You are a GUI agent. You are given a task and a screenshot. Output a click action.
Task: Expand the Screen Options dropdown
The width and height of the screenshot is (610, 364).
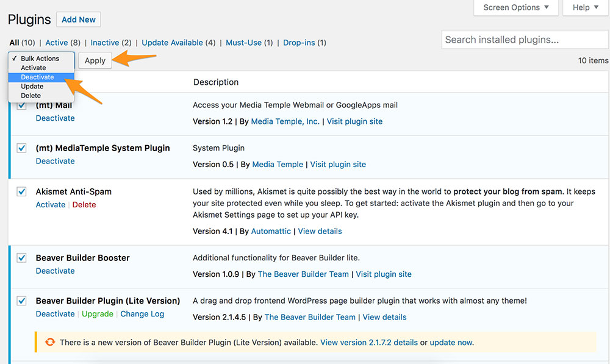[516, 7]
